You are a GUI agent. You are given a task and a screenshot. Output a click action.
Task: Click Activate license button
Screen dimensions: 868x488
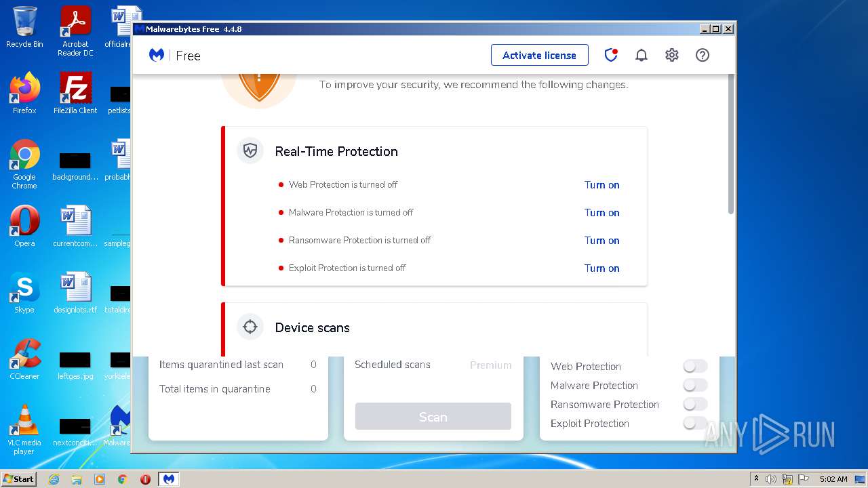click(539, 56)
